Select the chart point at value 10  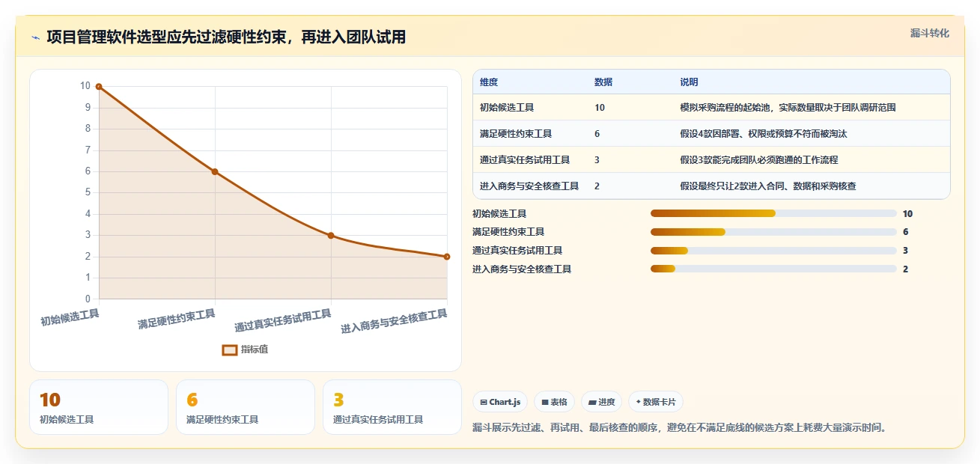(99, 87)
